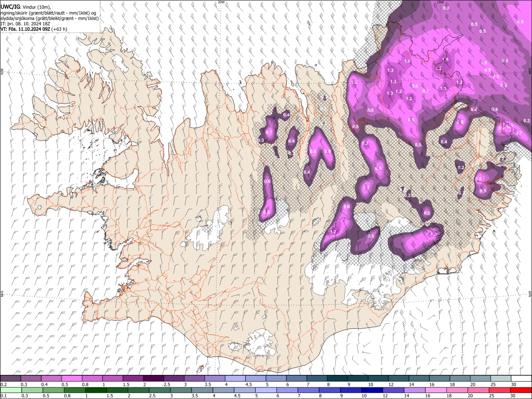The width and height of the screenshot is (532, 399).
Task: Click the red rain swatch between 25 and 30
Action: 500,390
